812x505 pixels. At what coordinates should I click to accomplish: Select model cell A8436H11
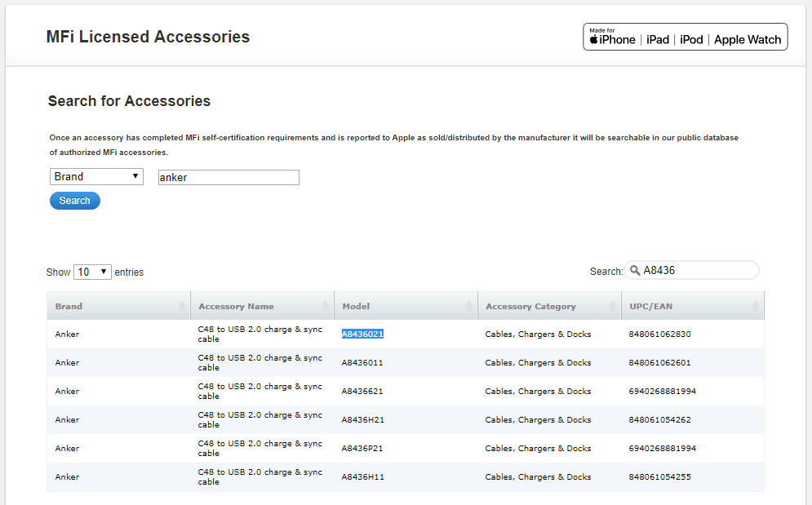click(x=363, y=476)
